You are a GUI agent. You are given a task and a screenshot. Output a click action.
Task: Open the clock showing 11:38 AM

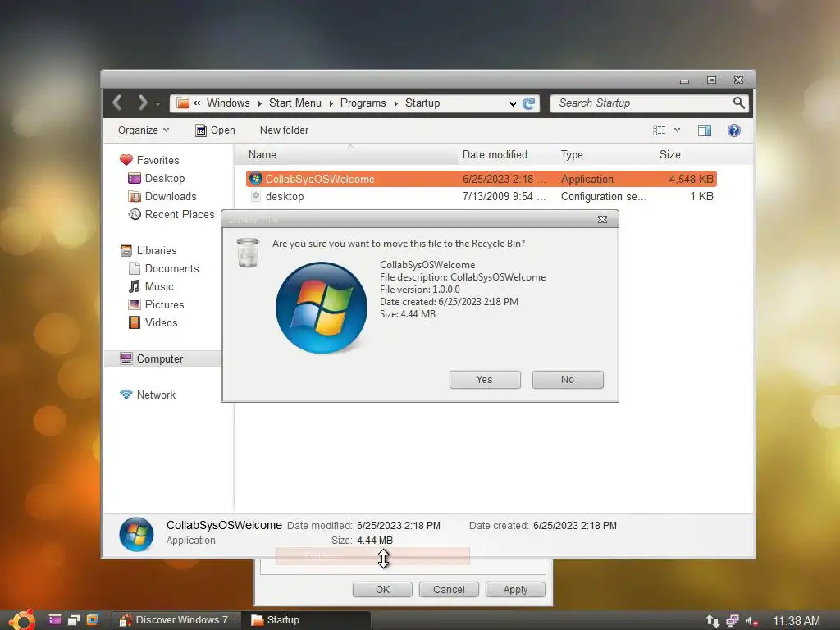click(x=797, y=620)
